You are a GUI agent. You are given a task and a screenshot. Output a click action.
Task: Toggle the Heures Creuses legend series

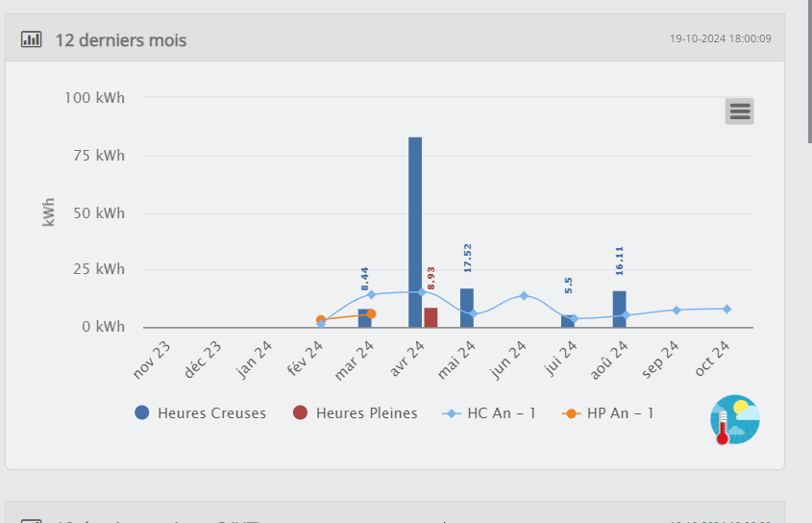(x=201, y=413)
